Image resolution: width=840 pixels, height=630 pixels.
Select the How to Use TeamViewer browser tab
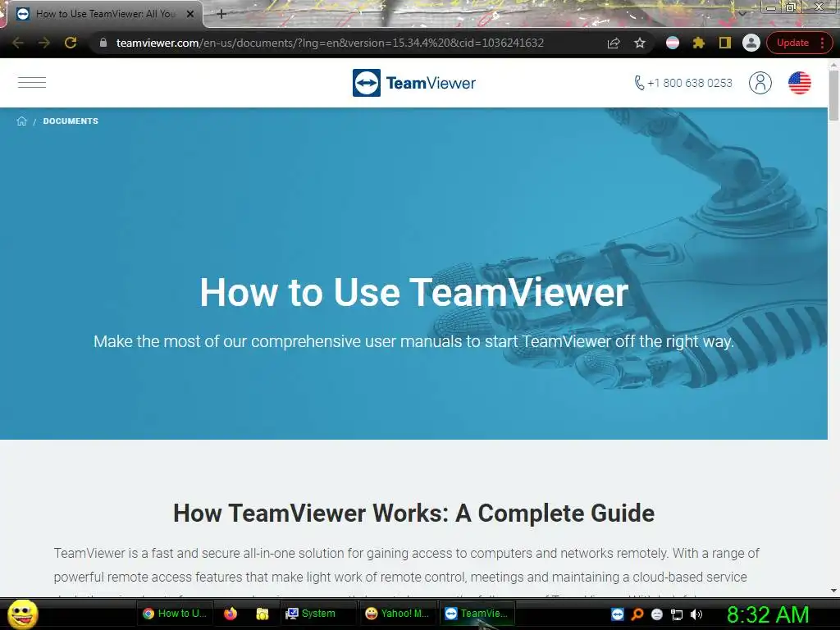104,14
